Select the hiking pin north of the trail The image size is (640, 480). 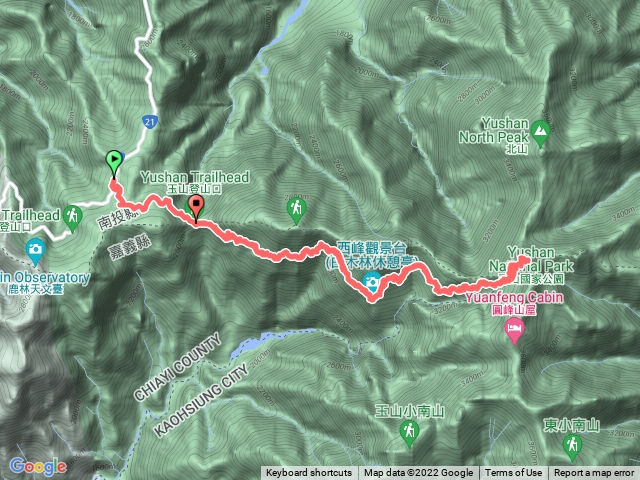point(296,210)
